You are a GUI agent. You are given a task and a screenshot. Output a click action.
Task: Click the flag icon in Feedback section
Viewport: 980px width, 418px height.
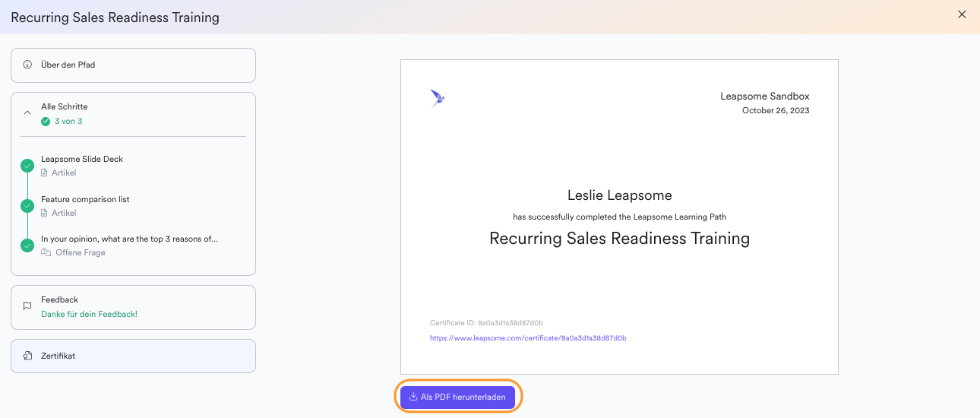(27, 307)
